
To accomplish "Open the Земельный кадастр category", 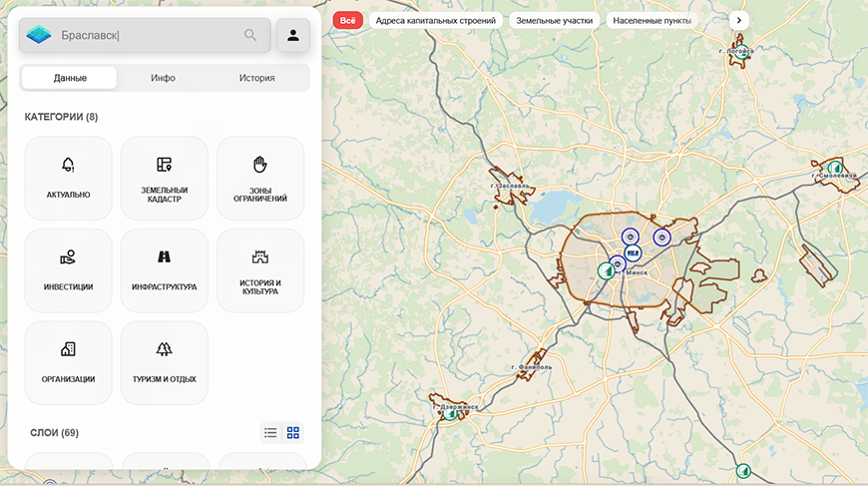I will click(165, 179).
